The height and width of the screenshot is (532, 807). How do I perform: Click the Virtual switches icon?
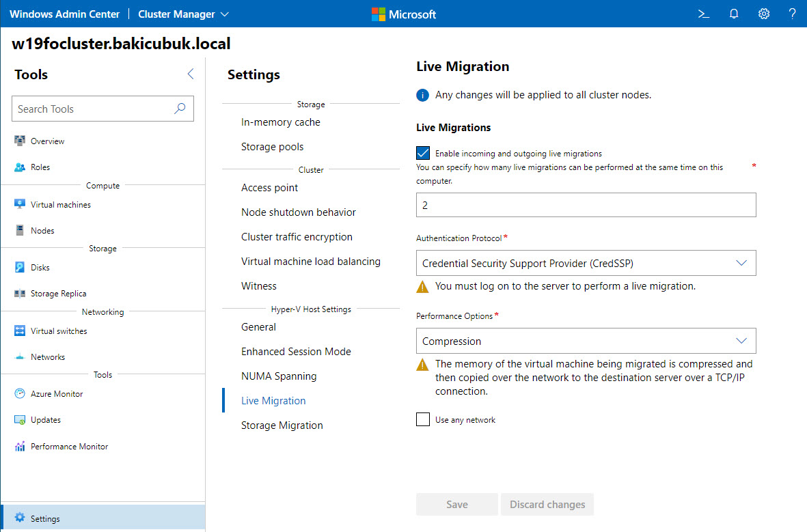click(x=20, y=331)
